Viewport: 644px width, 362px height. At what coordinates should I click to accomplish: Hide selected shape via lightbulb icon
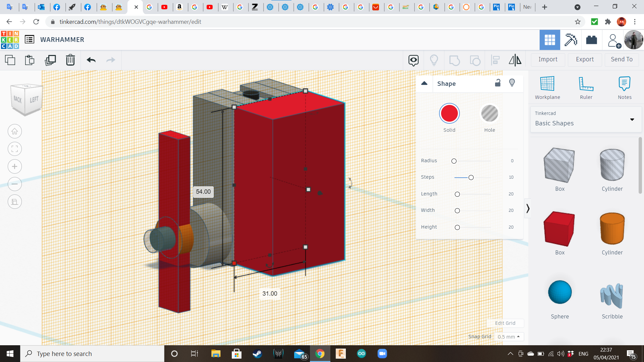click(512, 83)
